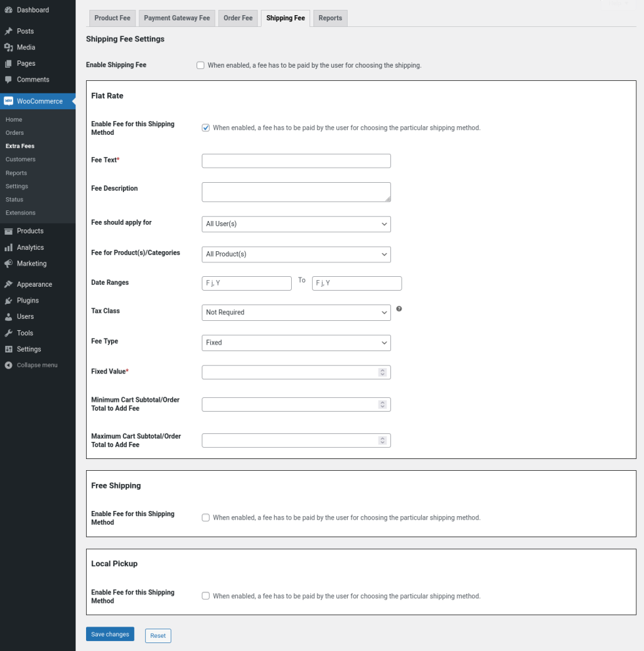644x651 pixels.
Task: Click into the Fee Text input field
Action: (296, 161)
